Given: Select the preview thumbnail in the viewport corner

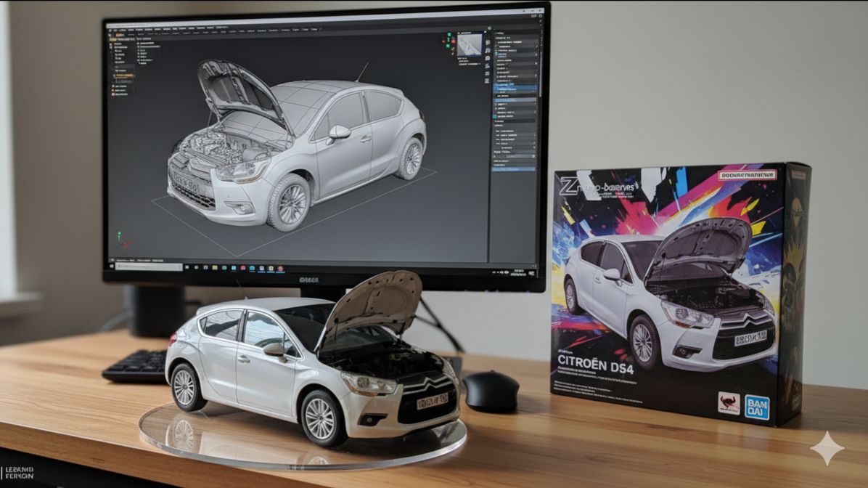Looking at the screenshot, I should tap(470, 44).
